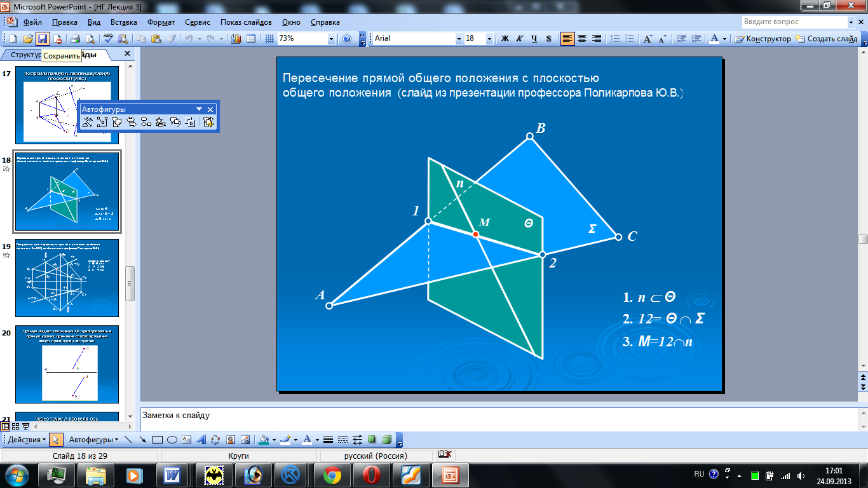The width and height of the screenshot is (868, 488).
Task: Toggle left text alignment
Action: click(x=567, y=38)
